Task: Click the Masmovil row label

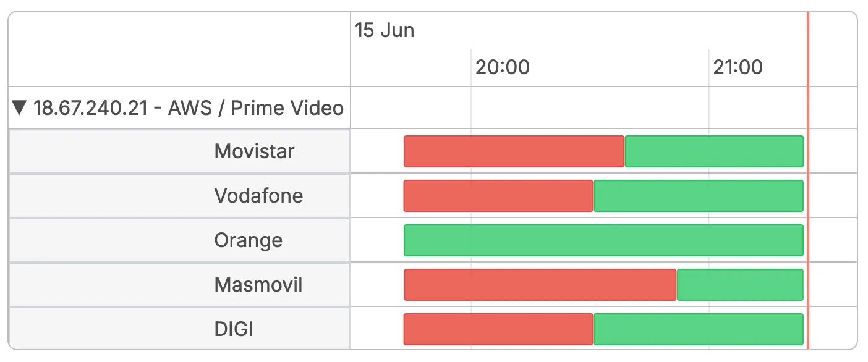Action: pos(258,285)
